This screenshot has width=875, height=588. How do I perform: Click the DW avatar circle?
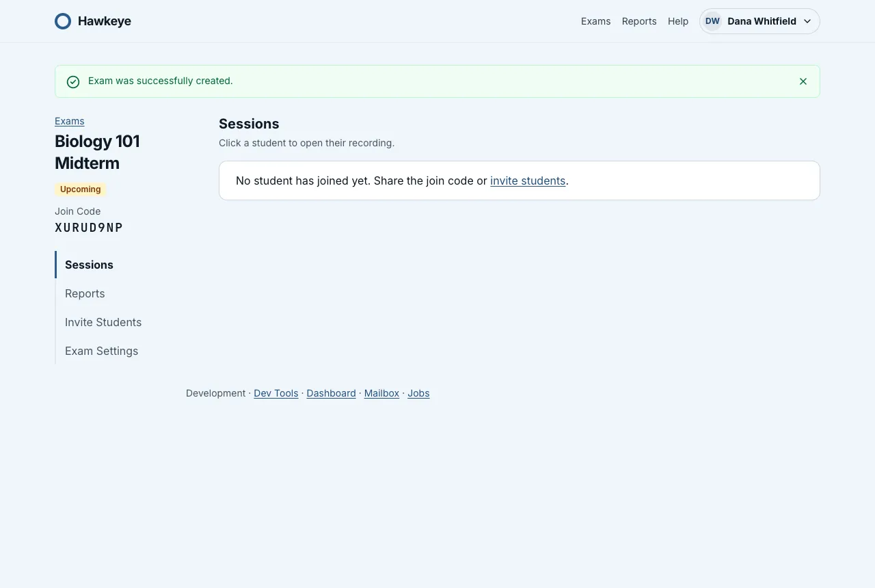click(712, 21)
